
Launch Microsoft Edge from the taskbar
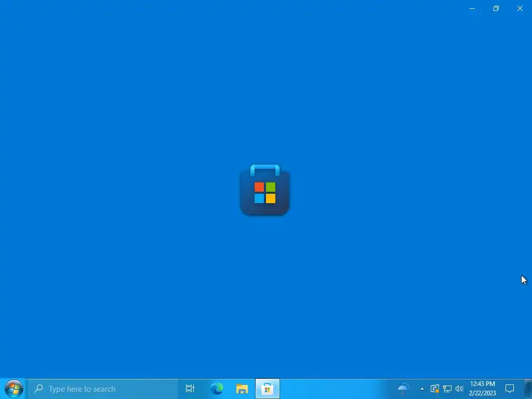click(x=217, y=389)
